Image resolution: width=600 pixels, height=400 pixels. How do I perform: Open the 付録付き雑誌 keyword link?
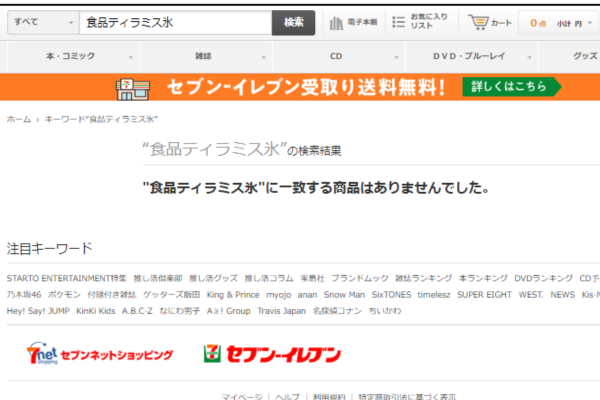click(x=112, y=295)
